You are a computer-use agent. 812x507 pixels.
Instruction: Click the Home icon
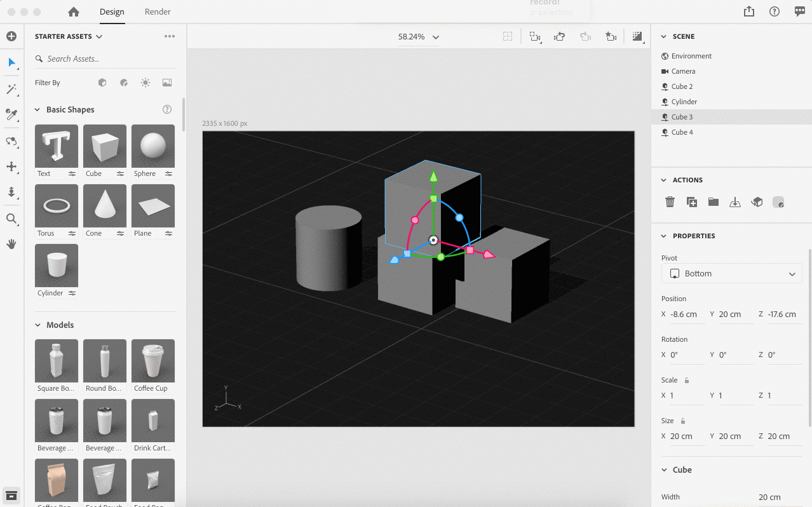pos(74,11)
